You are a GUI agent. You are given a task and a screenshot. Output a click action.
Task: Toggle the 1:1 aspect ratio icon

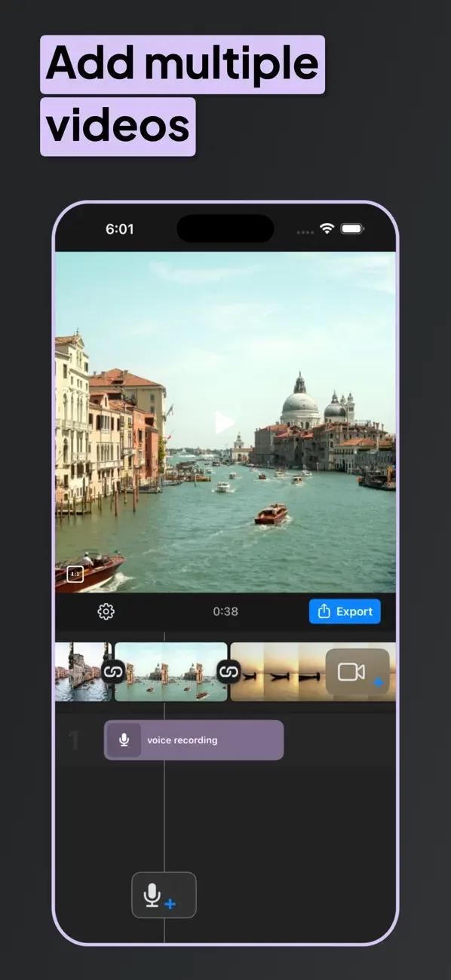click(x=75, y=574)
